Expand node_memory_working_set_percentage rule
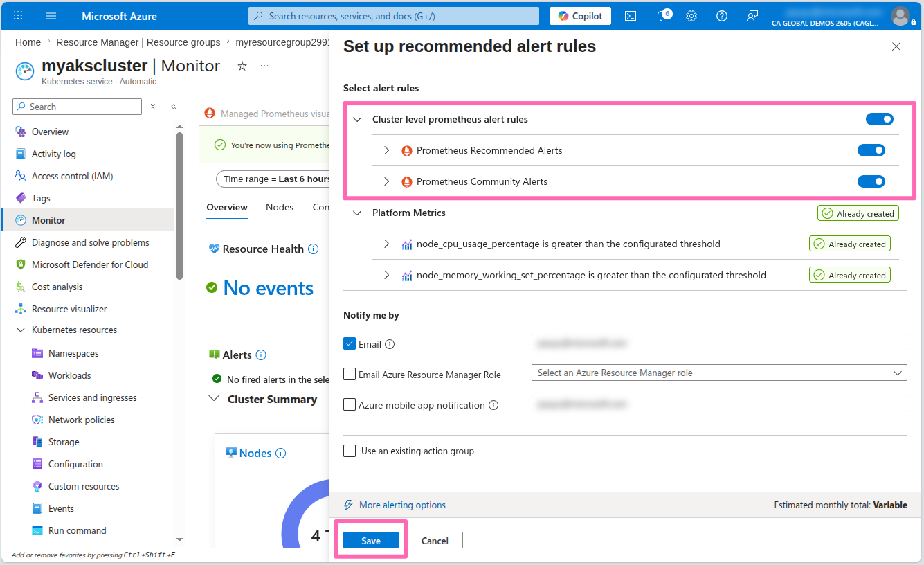 coord(387,275)
